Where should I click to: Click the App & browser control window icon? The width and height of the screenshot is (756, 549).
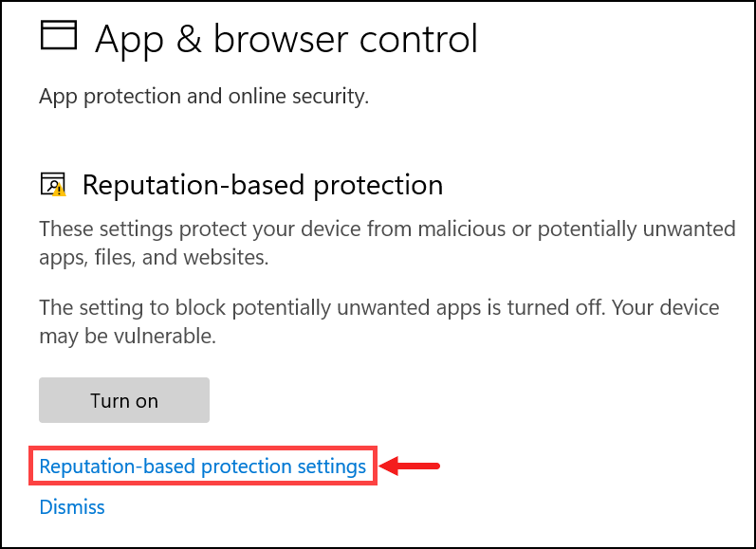click(x=57, y=35)
